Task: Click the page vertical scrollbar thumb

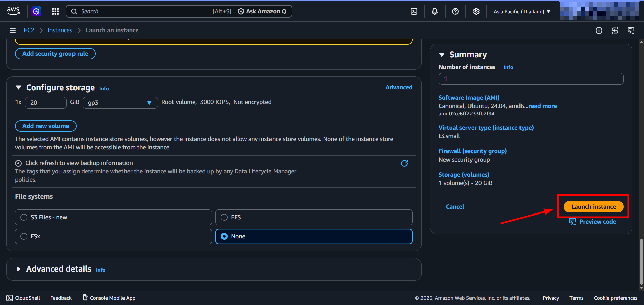Action: [x=641, y=262]
